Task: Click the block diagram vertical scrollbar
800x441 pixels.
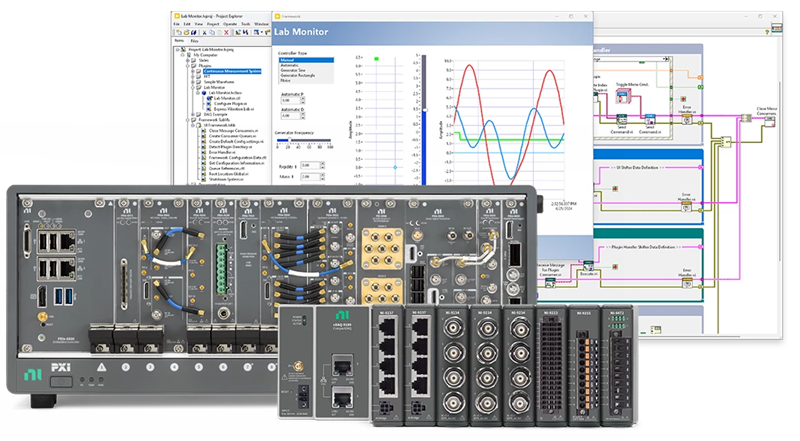Action: click(x=779, y=171)
